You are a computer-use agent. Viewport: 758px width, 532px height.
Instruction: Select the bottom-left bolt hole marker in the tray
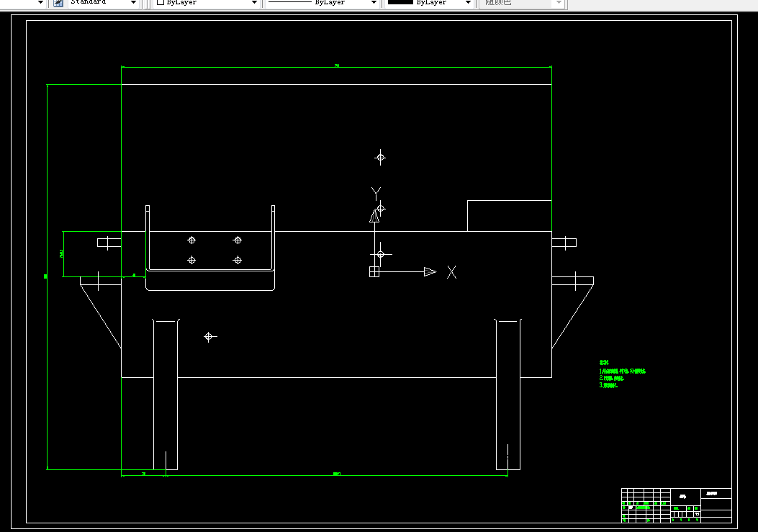pyautogui.click(x=191, y=260)
